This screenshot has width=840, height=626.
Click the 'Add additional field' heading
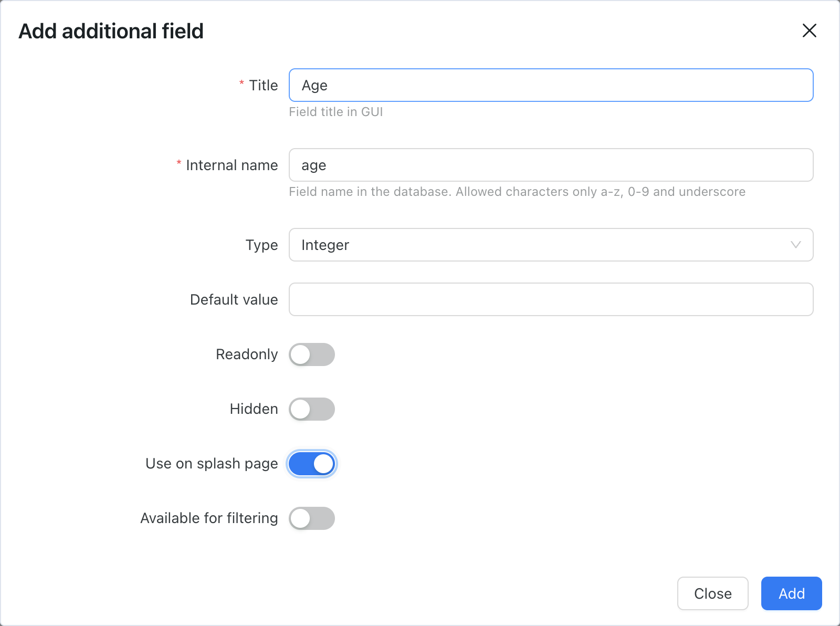(x=111, y=31)
